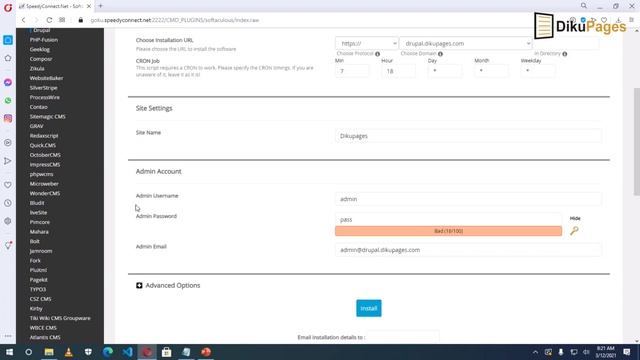
Task: Open Geeklog in the sidebar list
Action: click(x=40, y=49)
